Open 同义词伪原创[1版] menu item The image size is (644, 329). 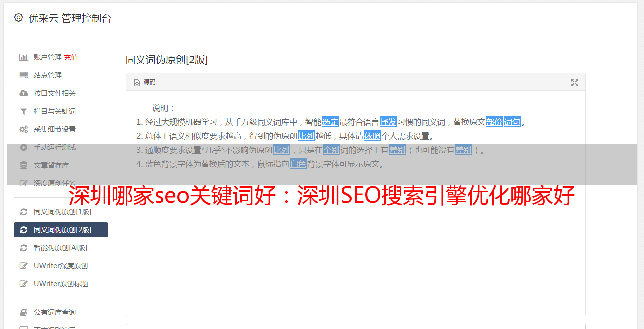click(61, 212)
